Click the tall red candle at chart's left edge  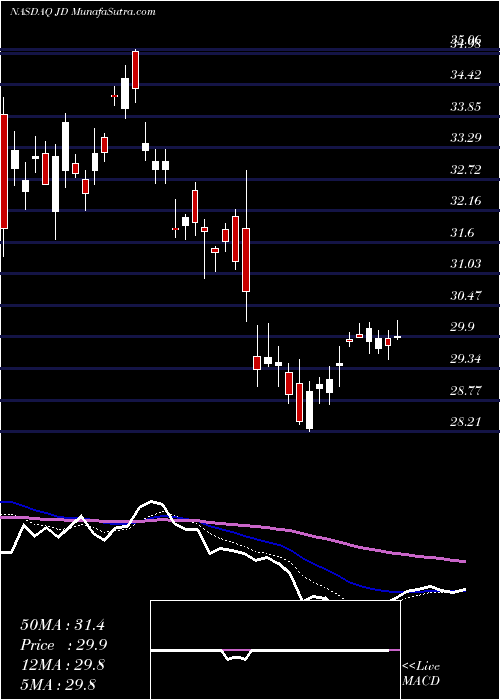tap(4, 171)
